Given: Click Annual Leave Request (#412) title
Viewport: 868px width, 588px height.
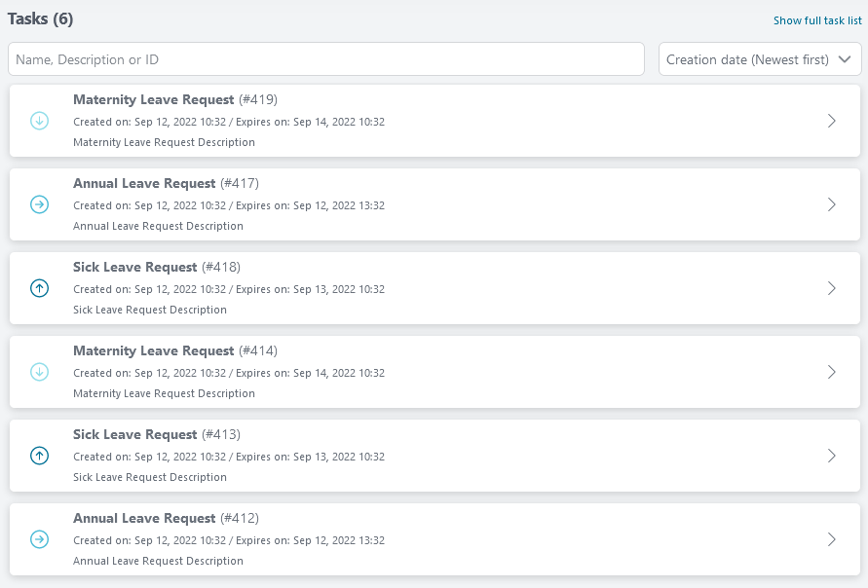Looking at the screenshot, I should [166, 518].
